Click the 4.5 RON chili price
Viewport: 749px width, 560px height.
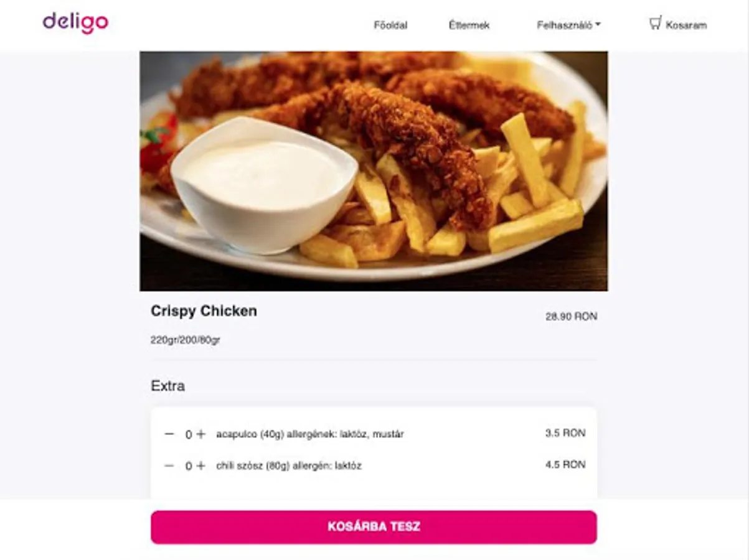click(x=565, y=465)
